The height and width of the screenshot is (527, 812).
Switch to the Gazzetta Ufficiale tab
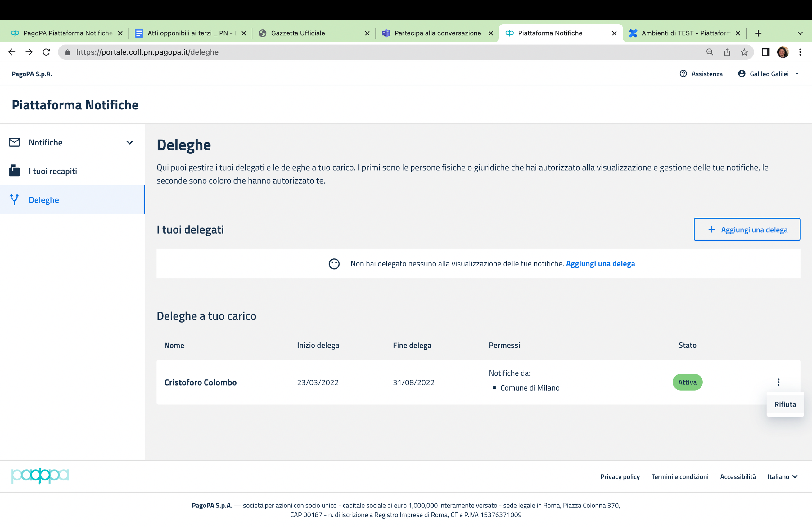(x=298, y=33)
